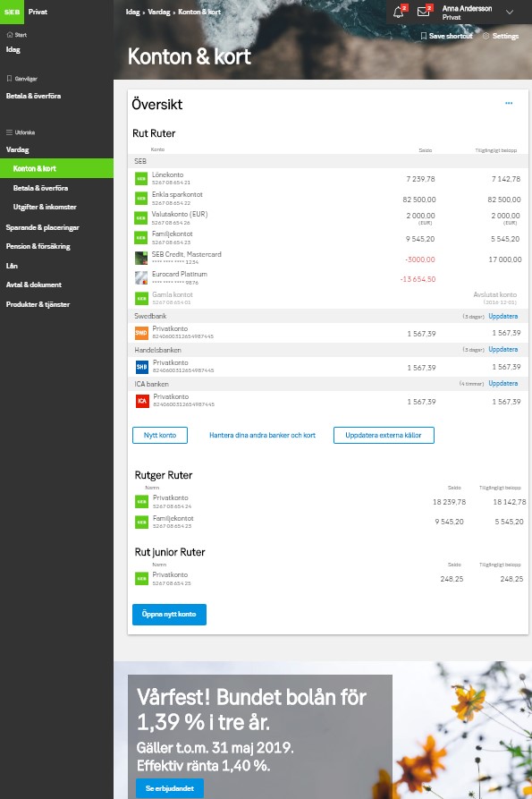Image resolution: width=532 pixels, height=799 pixels.
Task: Click Uppdatera for Handelsbanken
Action: (503, 350)
